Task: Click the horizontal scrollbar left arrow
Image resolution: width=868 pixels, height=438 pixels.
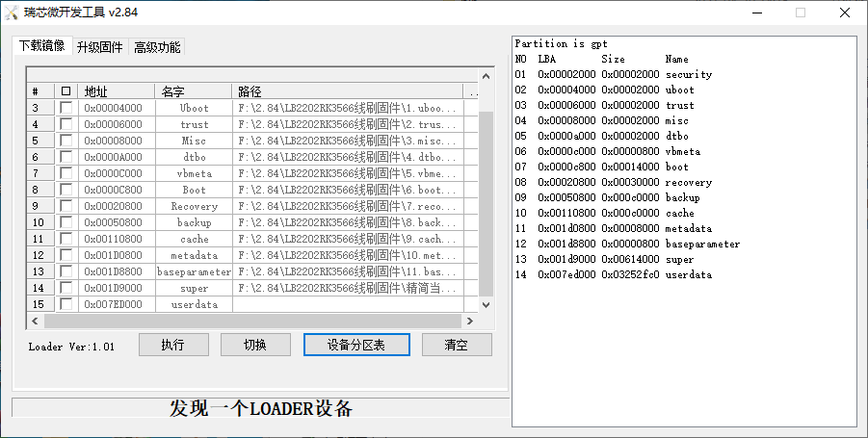Action: pos(35,321)
